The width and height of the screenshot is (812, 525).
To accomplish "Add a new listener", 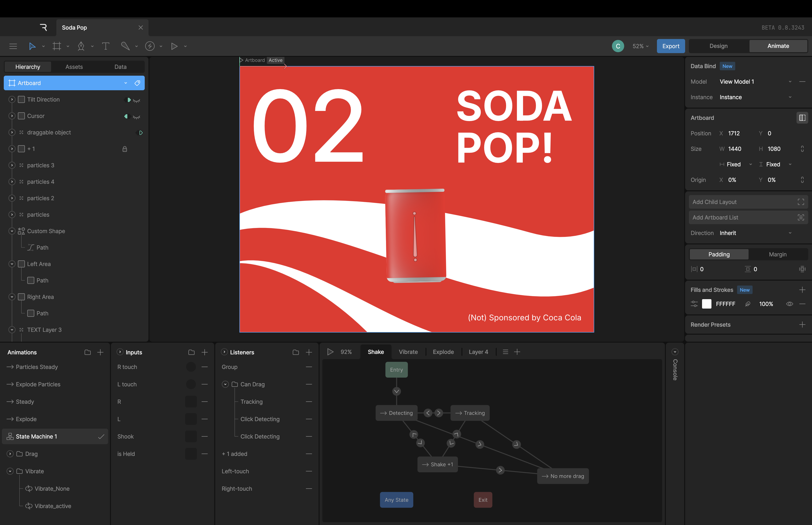I will click(x=309, y=352).
